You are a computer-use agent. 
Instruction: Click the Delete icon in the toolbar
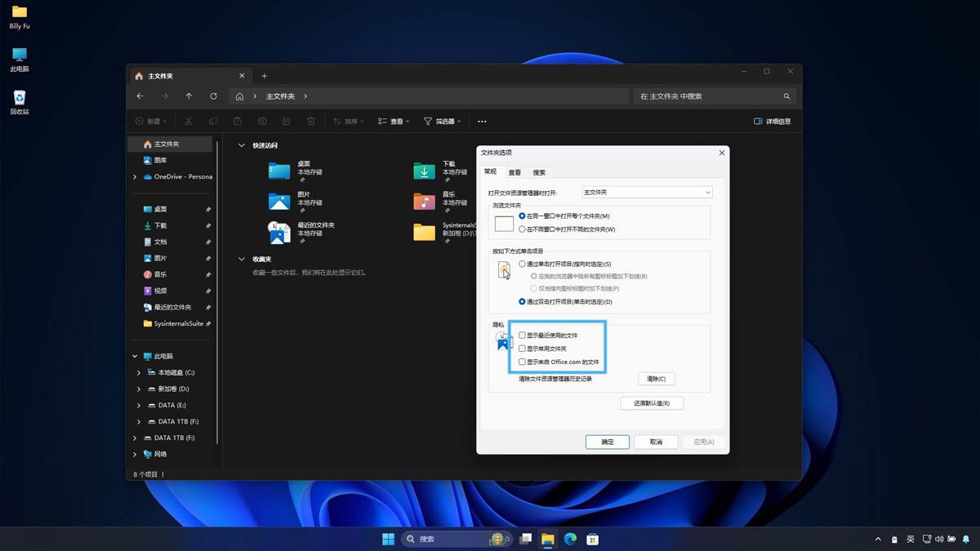[x=310, y=121]
